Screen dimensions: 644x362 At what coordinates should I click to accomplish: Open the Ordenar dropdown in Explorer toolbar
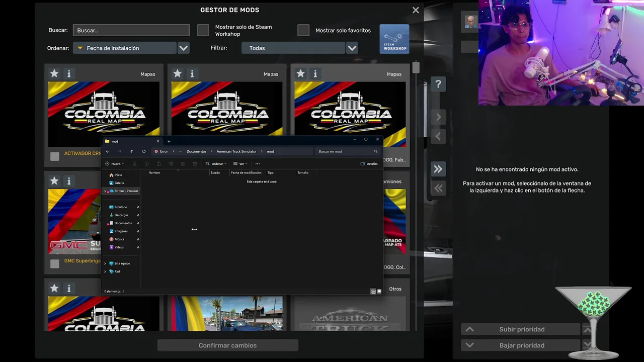[x=216, y=163]
